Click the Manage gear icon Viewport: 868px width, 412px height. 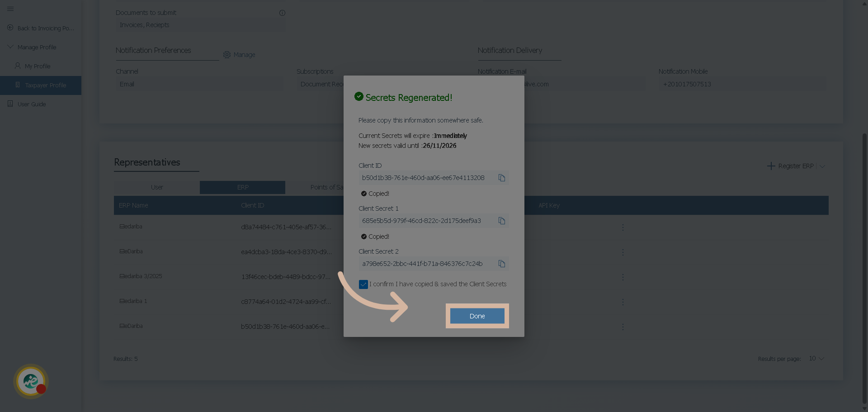coord(227,55)
